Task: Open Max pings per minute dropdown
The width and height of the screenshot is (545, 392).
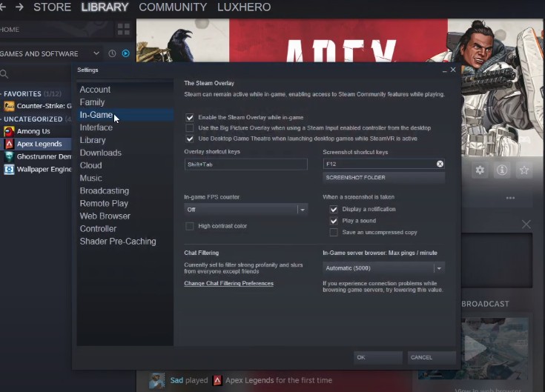Action: (383, 268)
